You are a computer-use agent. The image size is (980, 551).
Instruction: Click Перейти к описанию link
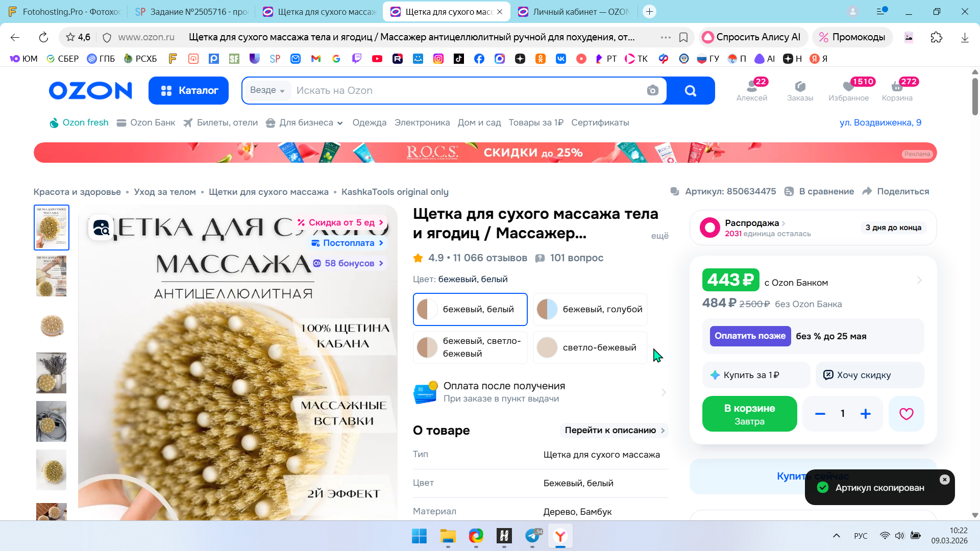(614, 430)
